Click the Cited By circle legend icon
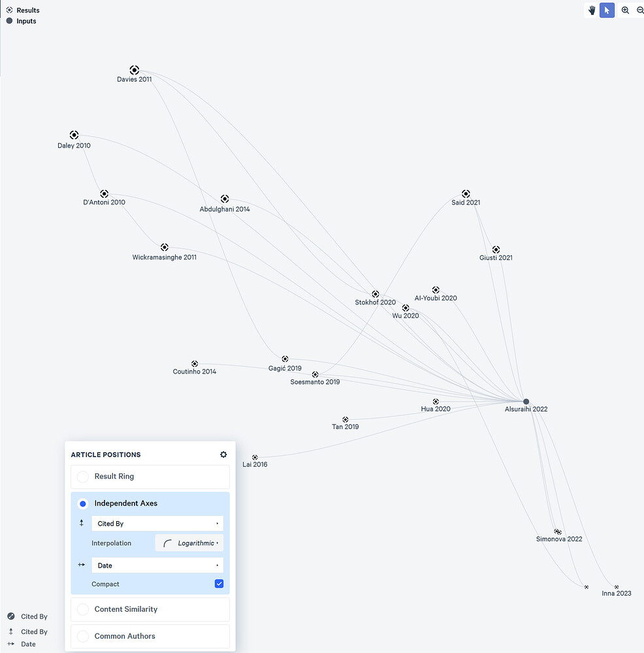The image size is (644, 653). (9, 616)
